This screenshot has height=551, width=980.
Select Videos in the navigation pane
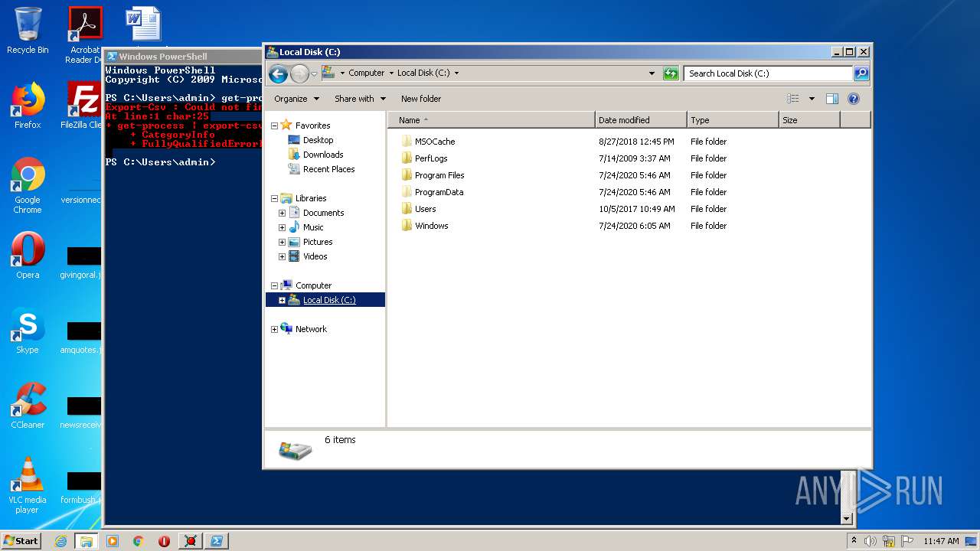(315, 256)
